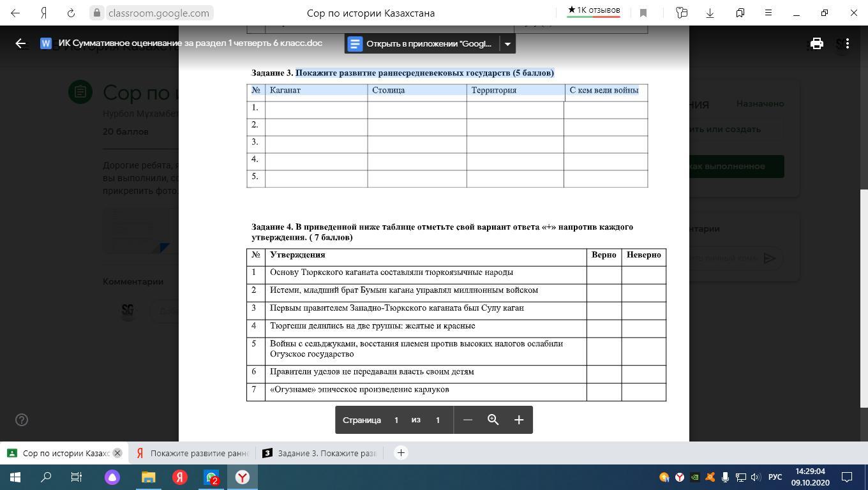Click the Yandex home Я icon

(43, 13)
